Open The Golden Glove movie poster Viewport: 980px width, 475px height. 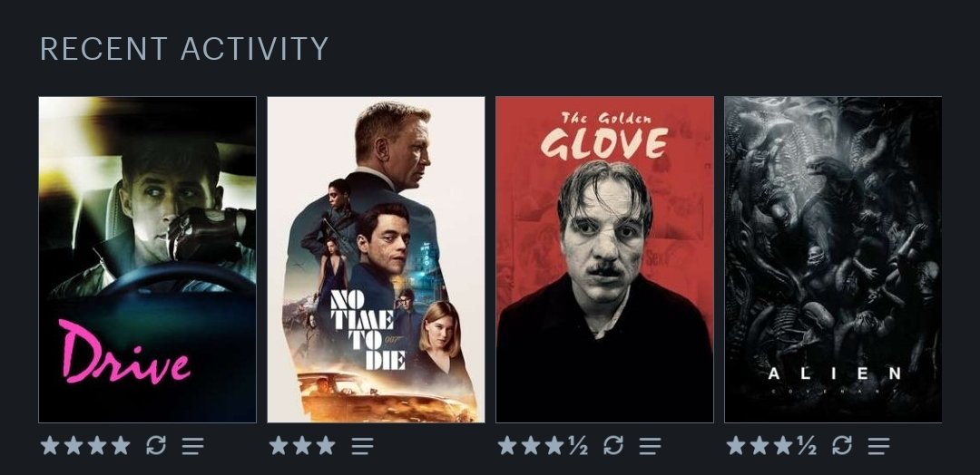coord(604,259)
